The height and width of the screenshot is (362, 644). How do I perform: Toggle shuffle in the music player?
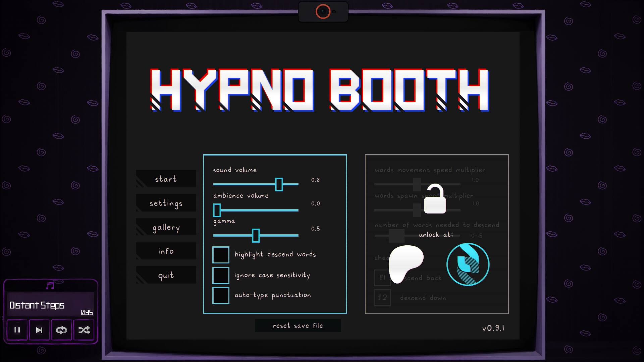coord(84,330)
